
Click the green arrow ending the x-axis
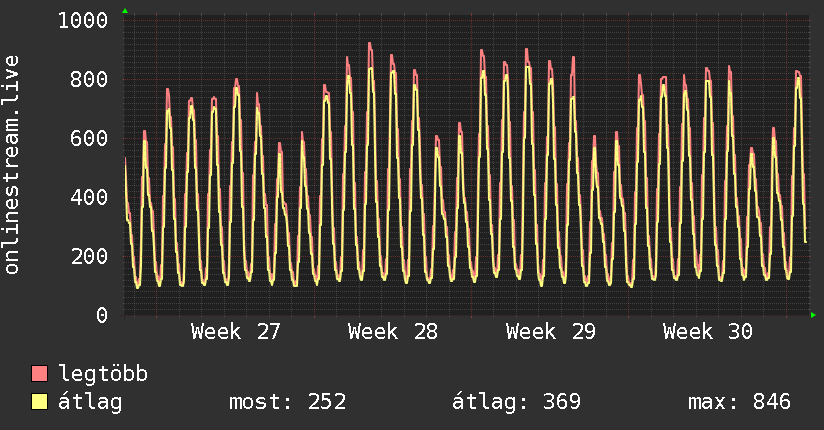click(x=813, y=315)
